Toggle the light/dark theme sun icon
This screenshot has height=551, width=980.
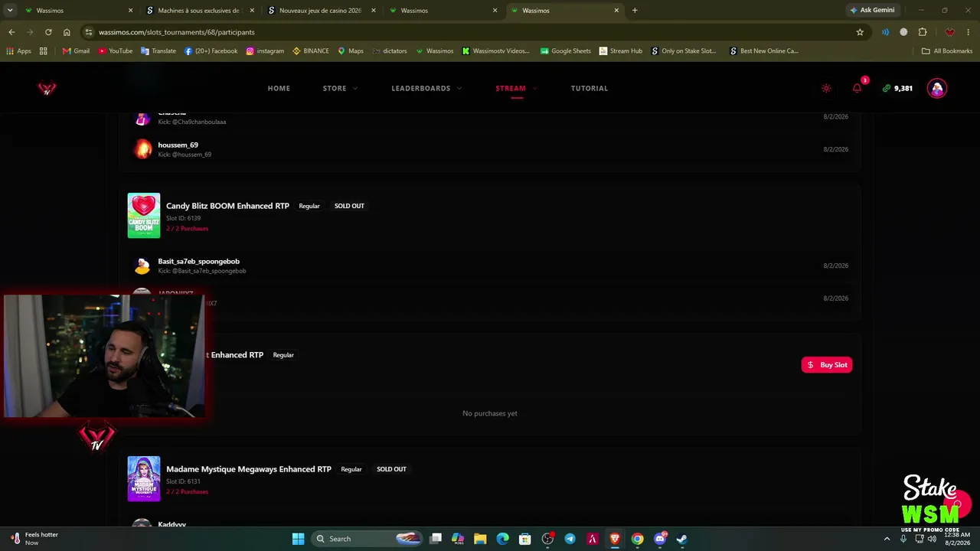826,89
